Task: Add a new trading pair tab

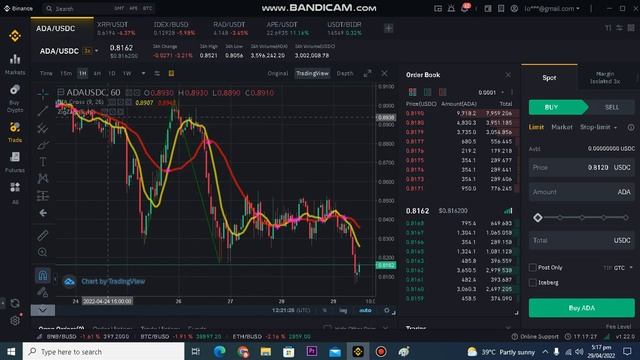Action: pyautogui.click(x=389, y=28)
